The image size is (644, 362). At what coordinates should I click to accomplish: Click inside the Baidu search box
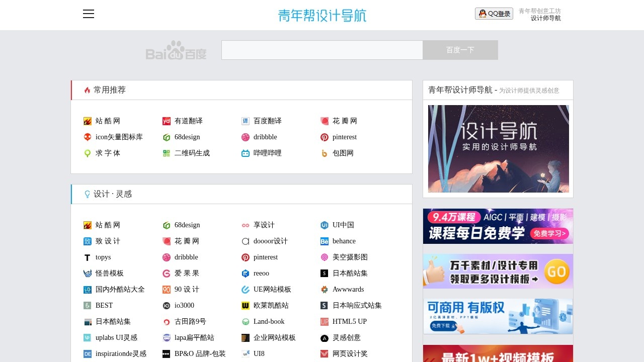322,50
